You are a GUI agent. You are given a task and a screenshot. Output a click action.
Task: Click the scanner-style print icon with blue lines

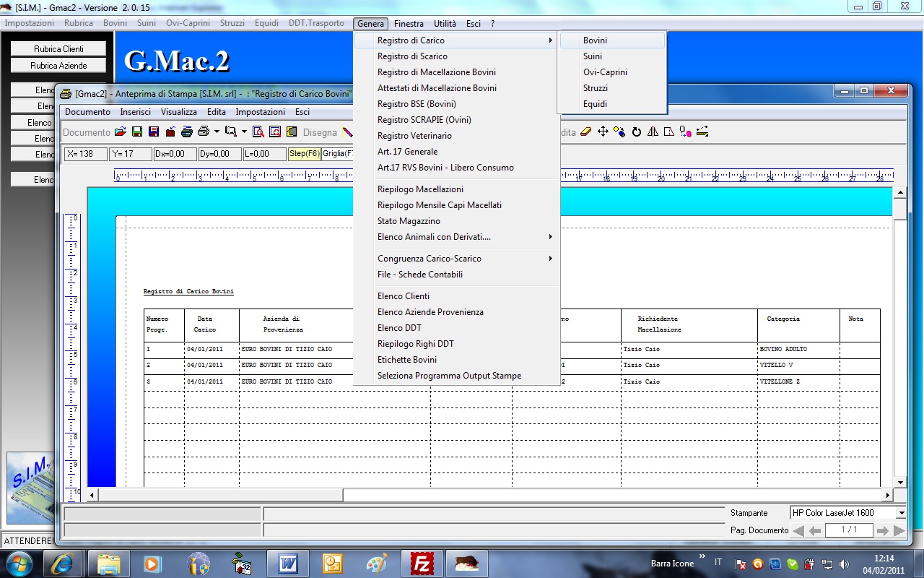(x=187, y=131)
